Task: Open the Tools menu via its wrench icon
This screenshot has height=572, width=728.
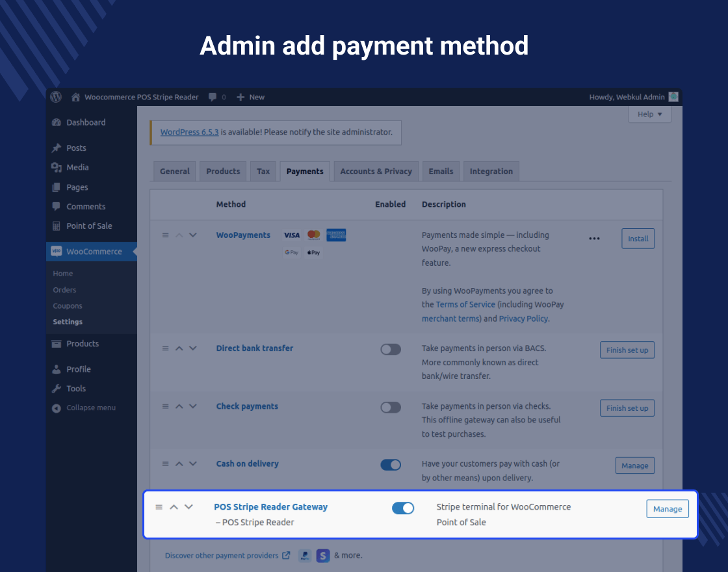Action: [x=57, y=389]
